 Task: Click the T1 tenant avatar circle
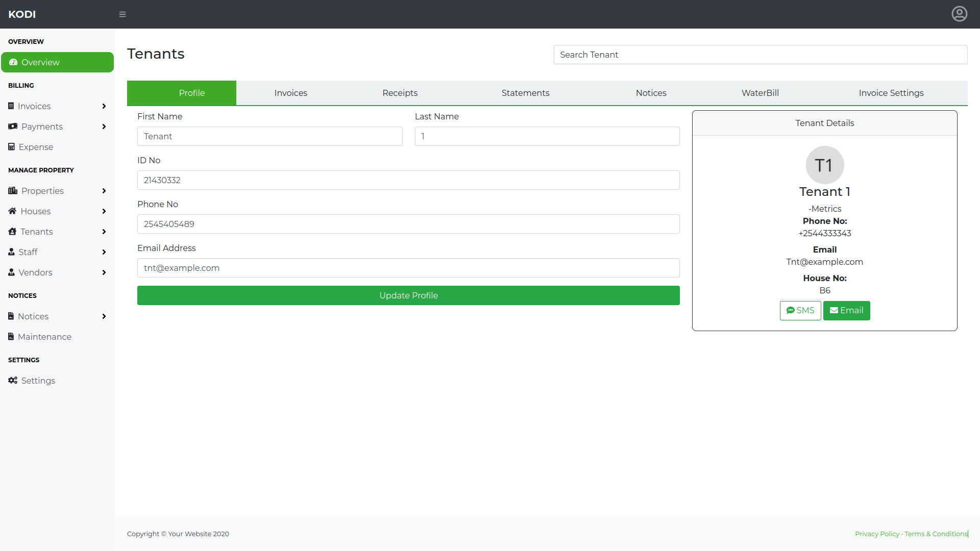824,165
